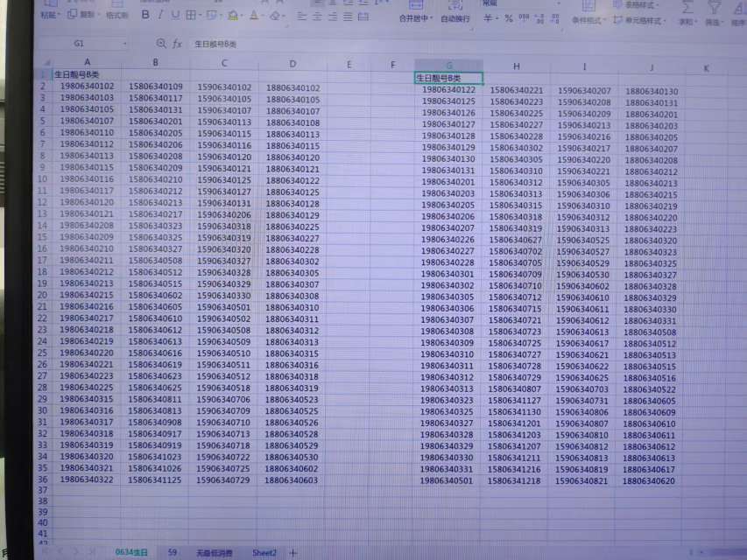Toggle underline text formatting
This screenshot has width=747, height=560.
pos(175,15)
